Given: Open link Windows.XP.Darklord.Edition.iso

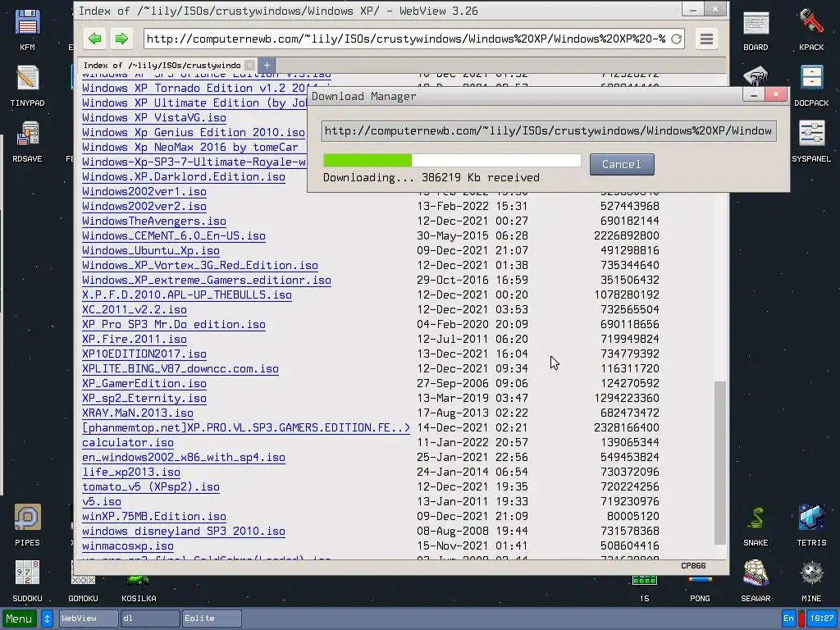Looking at the screenshot, I should pos(184,177).
